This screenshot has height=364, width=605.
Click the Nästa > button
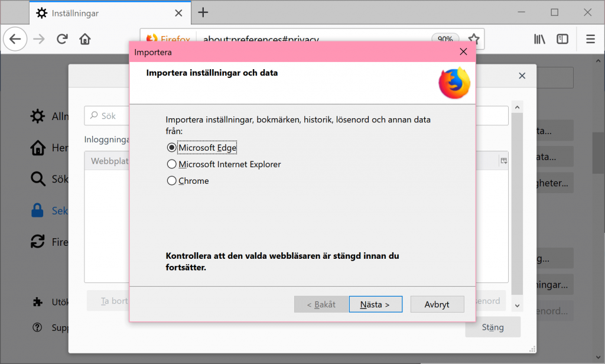(375, 304)
